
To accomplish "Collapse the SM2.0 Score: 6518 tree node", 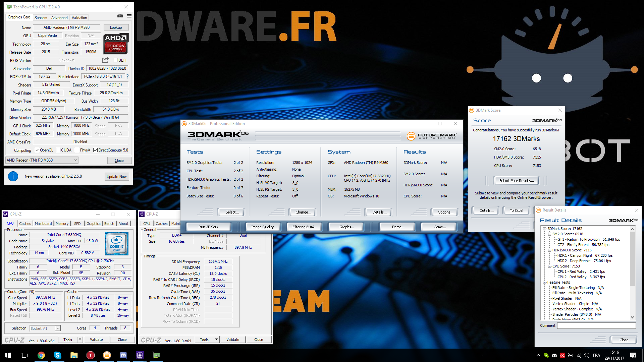I will pyautogui.click(x=549, y=234).
